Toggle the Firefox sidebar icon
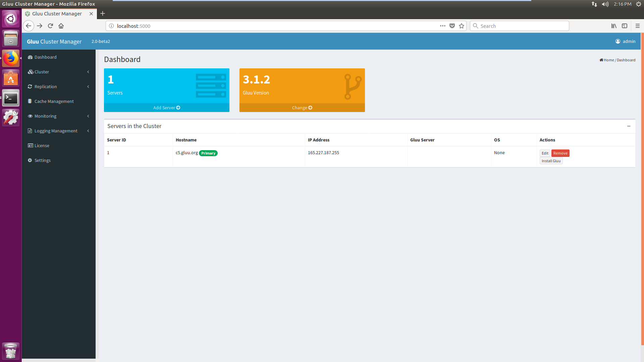 tap(625, 26)
